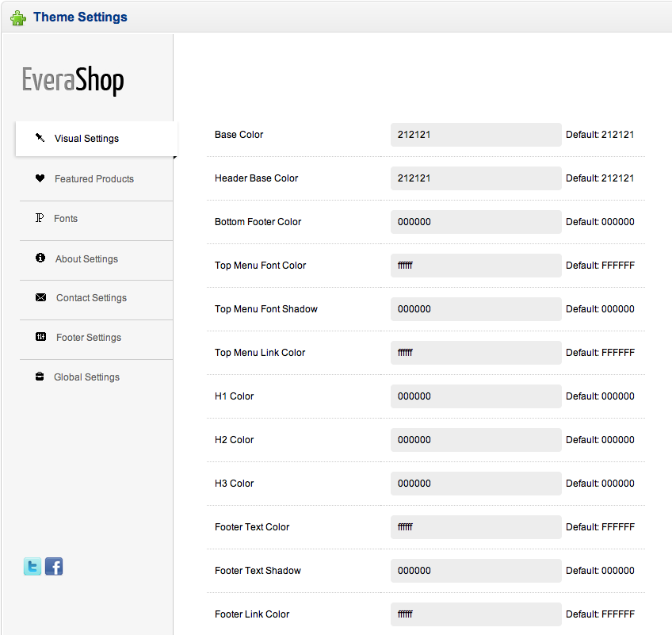Click the envelope icon beside Contact Settings
Viewport: 672px width, 635px height.
pos(40,297)
